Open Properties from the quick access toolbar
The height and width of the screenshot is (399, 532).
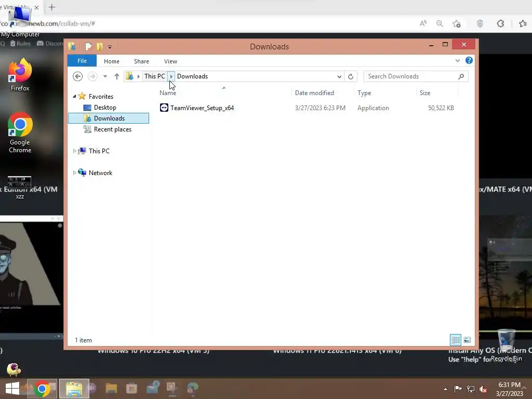pyautogui.click(x=88, y=46)
